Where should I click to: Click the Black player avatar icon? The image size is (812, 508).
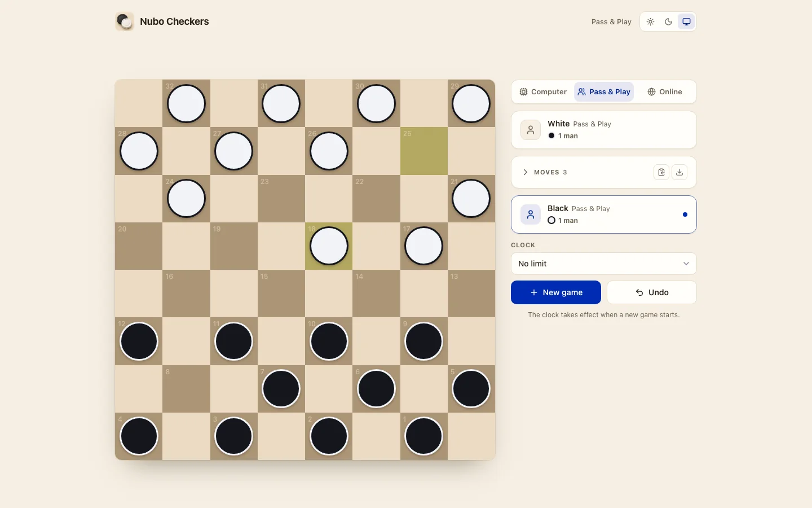pos(531,214)
